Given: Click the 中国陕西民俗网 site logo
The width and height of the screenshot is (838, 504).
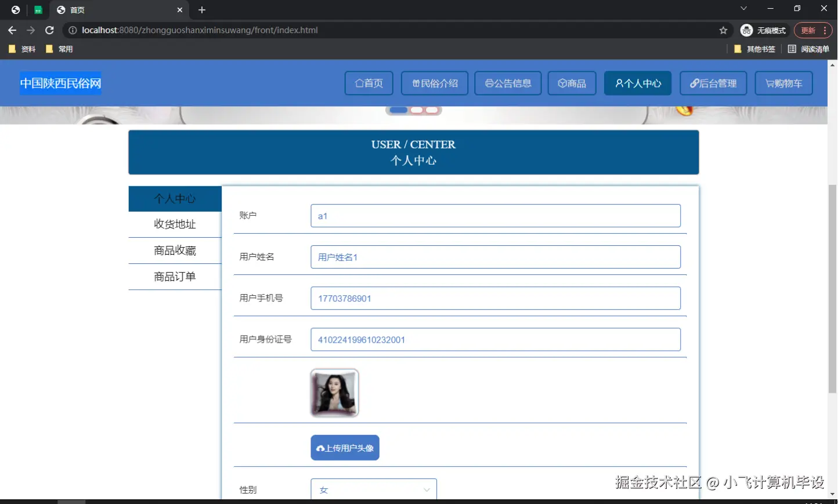Looking at the screenshot, I should (60, 83).
